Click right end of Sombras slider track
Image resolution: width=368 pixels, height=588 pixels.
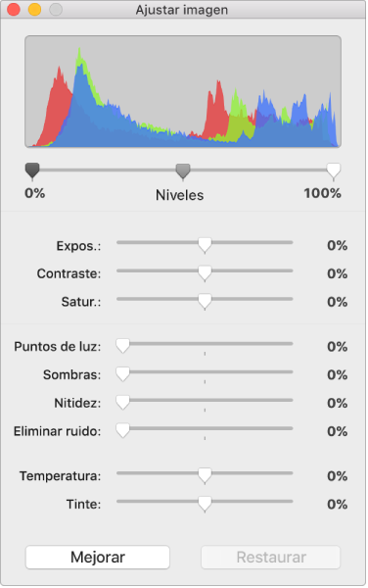[x=291, y=371]
